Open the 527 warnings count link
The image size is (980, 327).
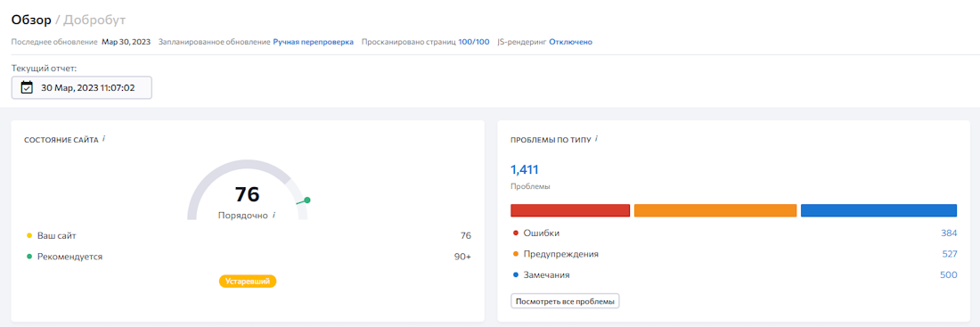pyautogui.click(x=950, y=254)
